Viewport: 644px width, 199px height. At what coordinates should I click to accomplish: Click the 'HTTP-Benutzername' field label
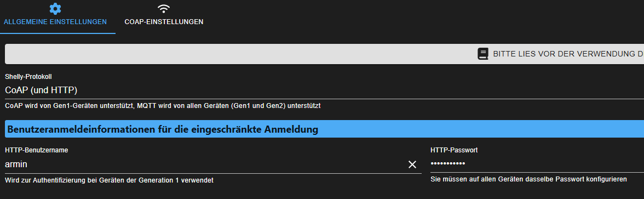click(36, 150)
